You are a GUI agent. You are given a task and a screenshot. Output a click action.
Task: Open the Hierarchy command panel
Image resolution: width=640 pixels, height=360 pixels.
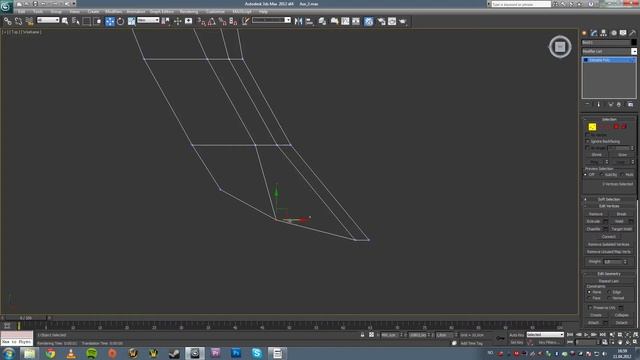point(604,33)
